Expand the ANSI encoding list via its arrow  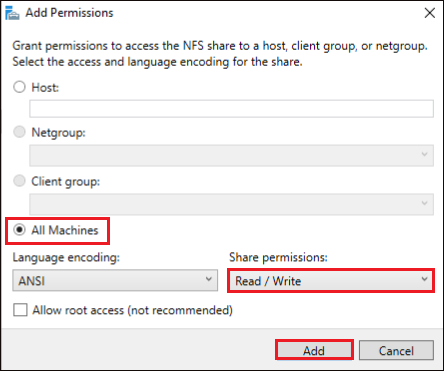tap(209, 279)
